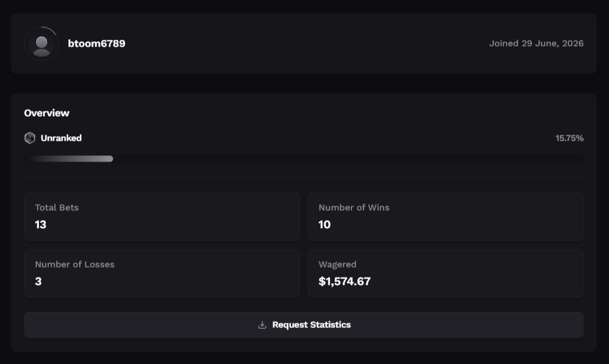The image size is (609, 364).
Task: Click the Unranked hexagon badge icon
Action: pyautogui.click(x=30, y=138)
